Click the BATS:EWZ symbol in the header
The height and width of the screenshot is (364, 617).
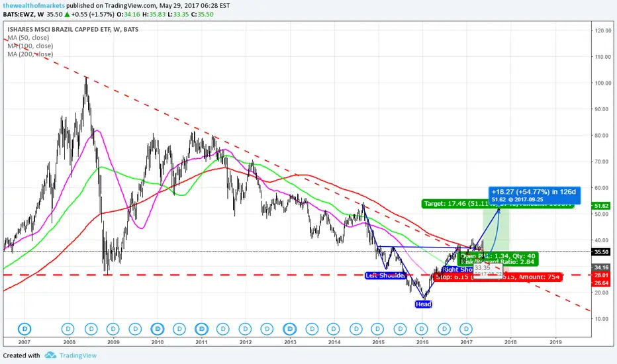click(x=18, y=14)
